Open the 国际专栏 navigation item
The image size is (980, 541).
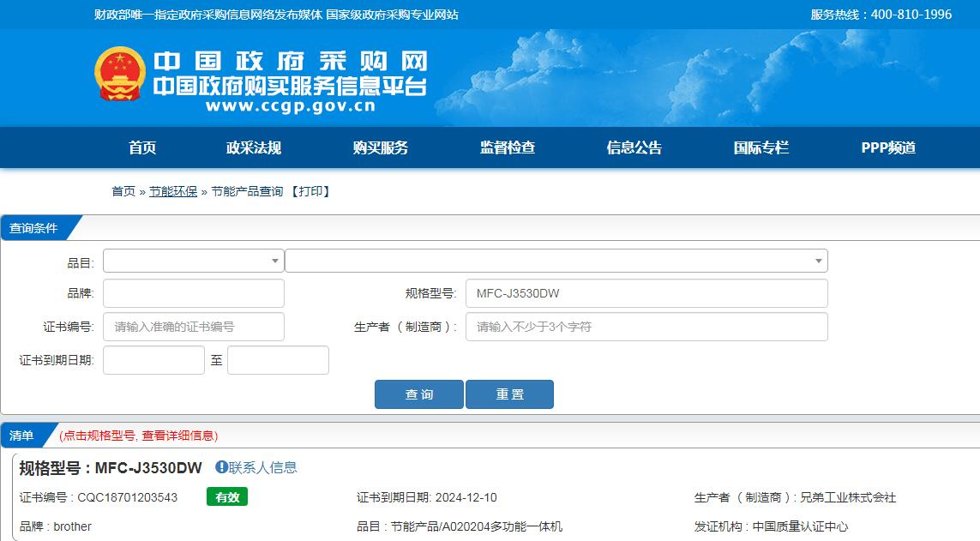click(761, 147)
